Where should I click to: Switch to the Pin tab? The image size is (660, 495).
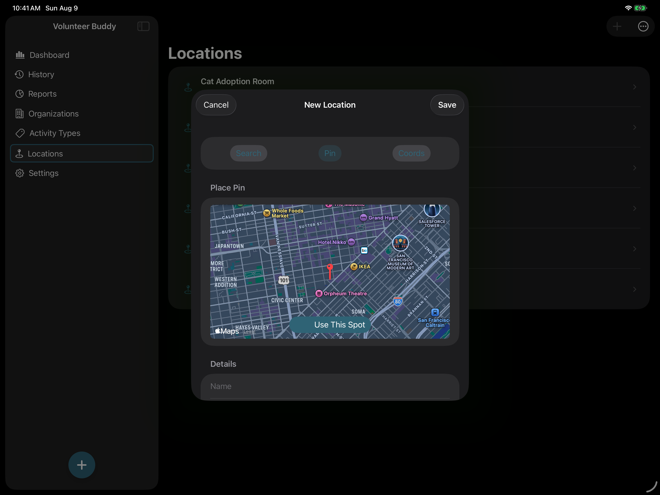coord(330,153)
